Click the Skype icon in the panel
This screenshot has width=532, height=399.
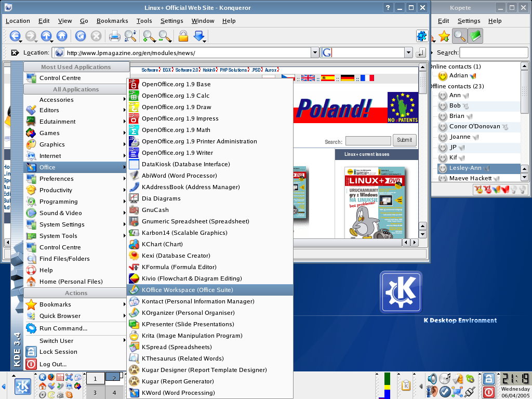tap(69, 395)
